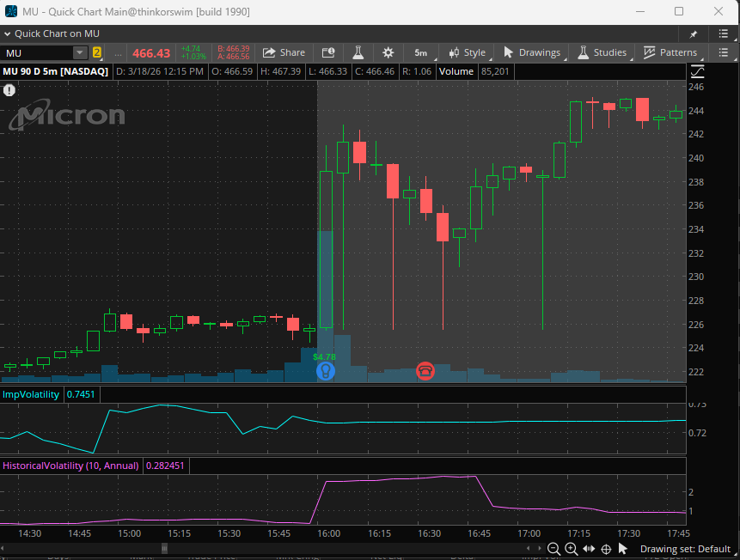
Task: Click the 85,201 volume value
Action: click(495, 71)
